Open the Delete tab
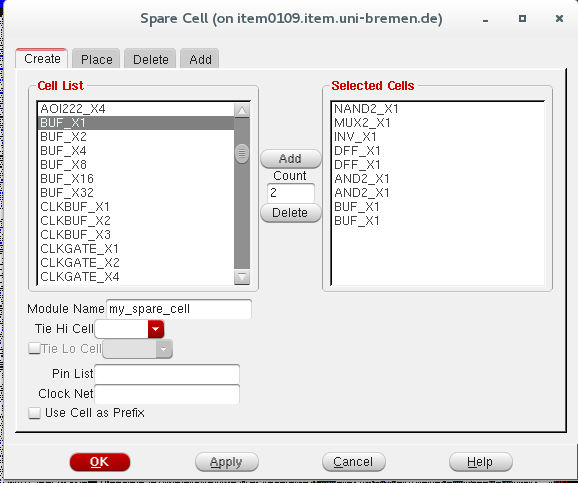This screenshot has width=578, height=483. (150, 59)
